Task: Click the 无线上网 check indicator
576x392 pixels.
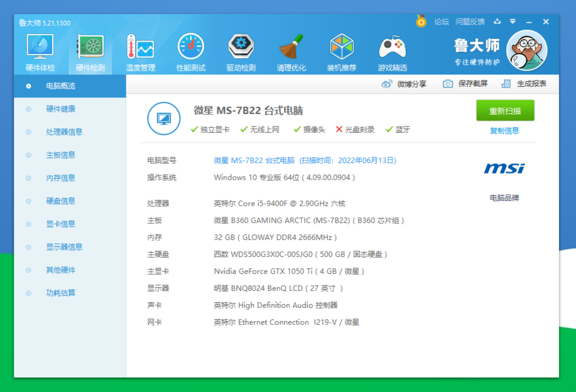Action: (260, 130)
